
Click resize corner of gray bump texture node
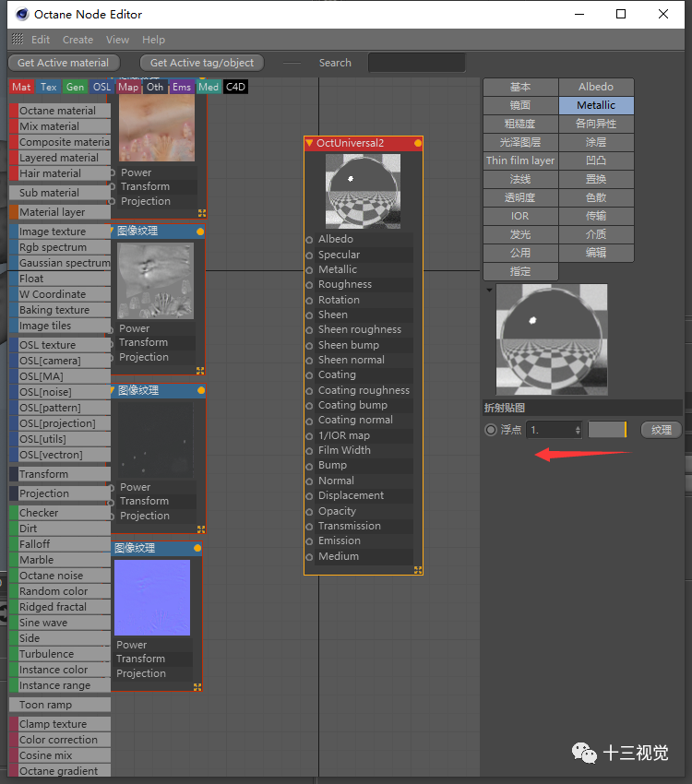[200, 371]
